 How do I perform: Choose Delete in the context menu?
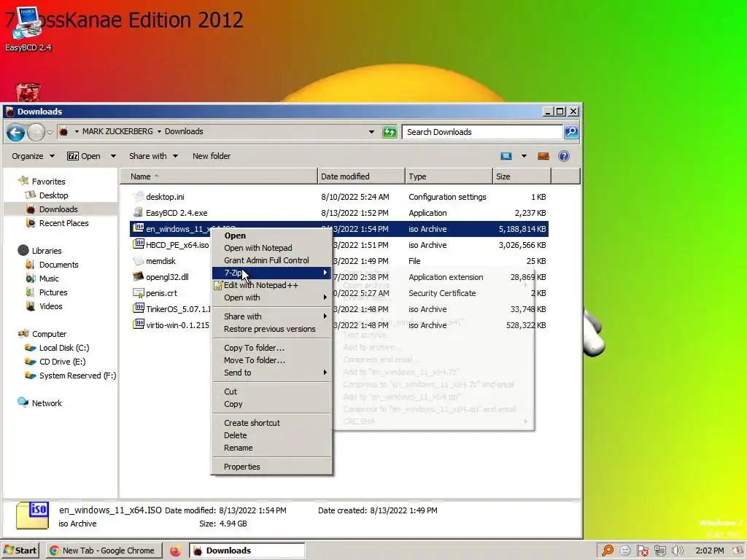271,435
